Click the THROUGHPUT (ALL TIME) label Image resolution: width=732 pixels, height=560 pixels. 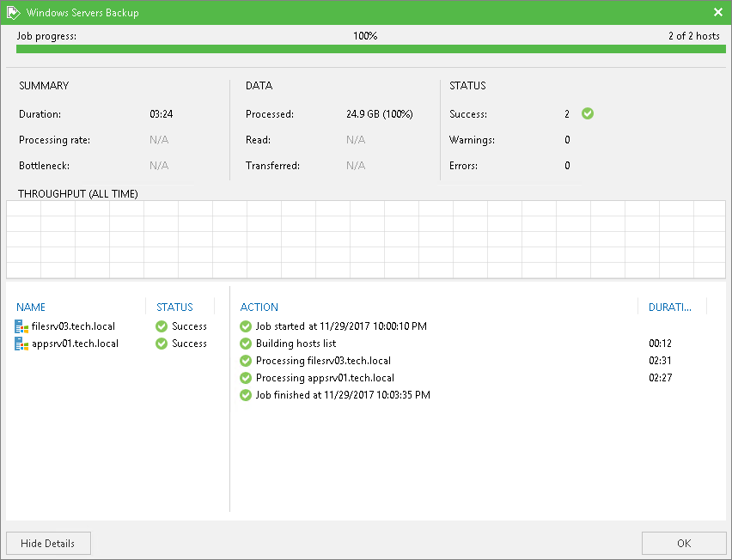[x=78, y=193]
